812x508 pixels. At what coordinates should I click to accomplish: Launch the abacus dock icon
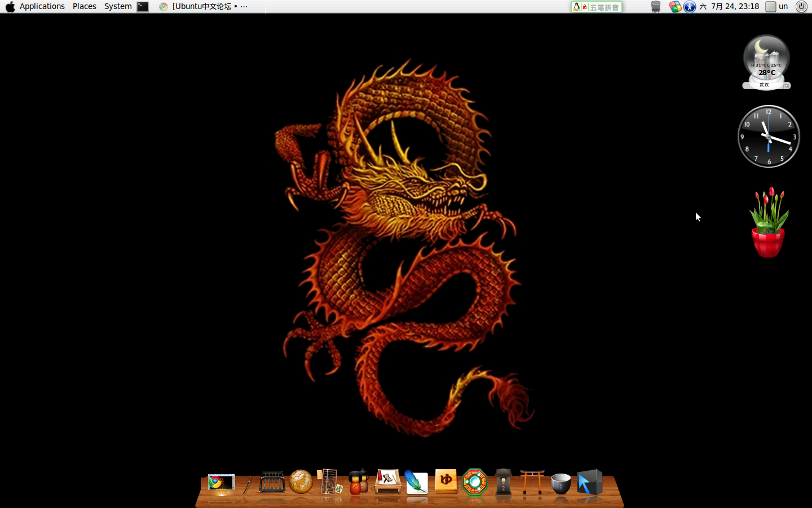(x=329, y=481)
